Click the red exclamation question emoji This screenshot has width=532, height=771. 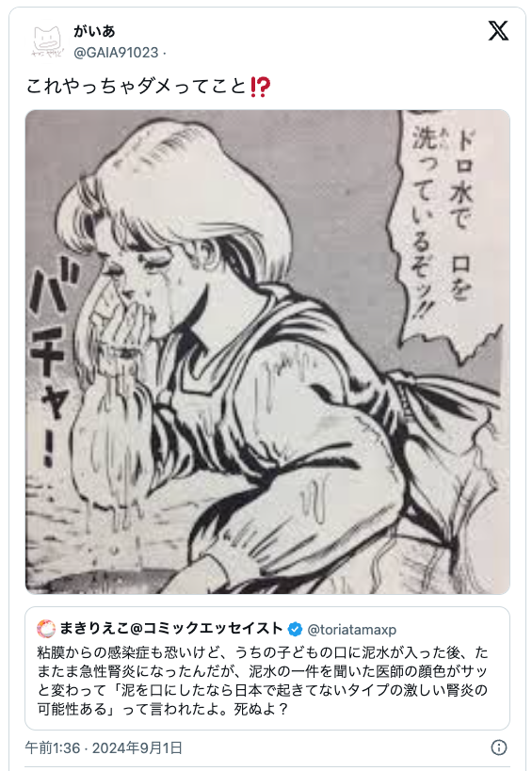pyautogui.click(x=260, y=87)
